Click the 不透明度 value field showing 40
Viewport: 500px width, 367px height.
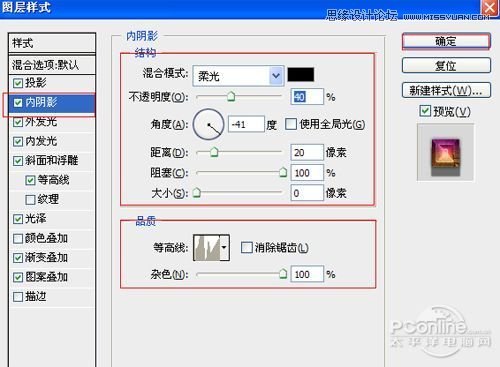(x=307, y=97)
